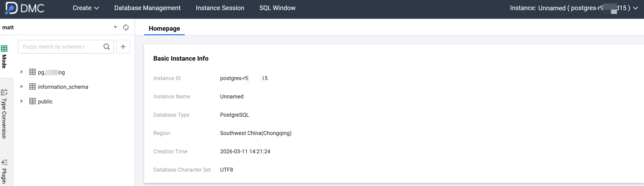Click the plus button to add schema
This screenshot has width=644, height=186.
click(123, 47)
